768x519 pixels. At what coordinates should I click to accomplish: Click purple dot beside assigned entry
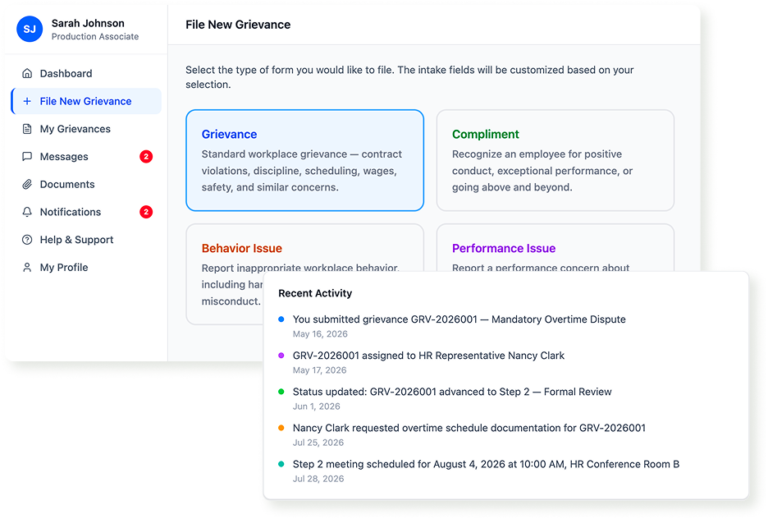pyautogui.click(x=281, y=355)
